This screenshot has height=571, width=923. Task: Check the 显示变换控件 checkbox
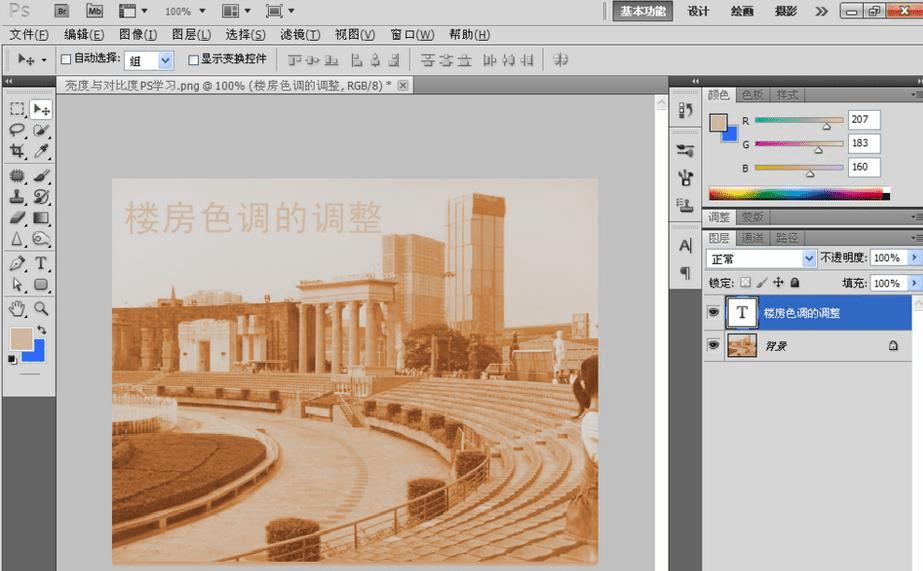coord(193,60)
